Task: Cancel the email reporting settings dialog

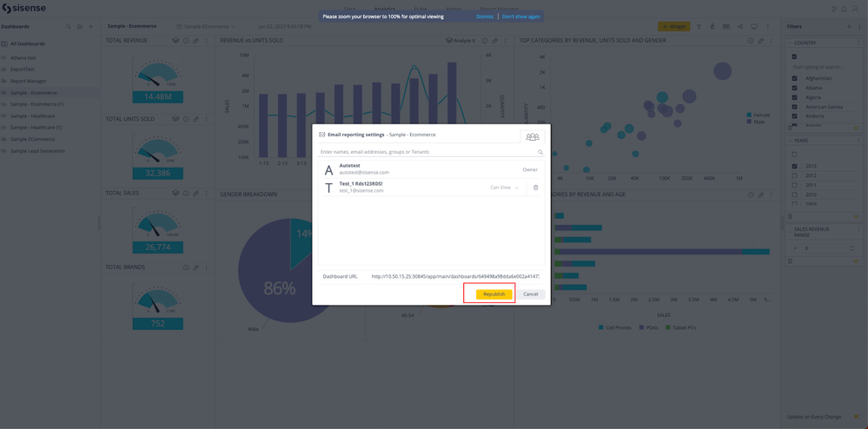Action: pos(530,294)
